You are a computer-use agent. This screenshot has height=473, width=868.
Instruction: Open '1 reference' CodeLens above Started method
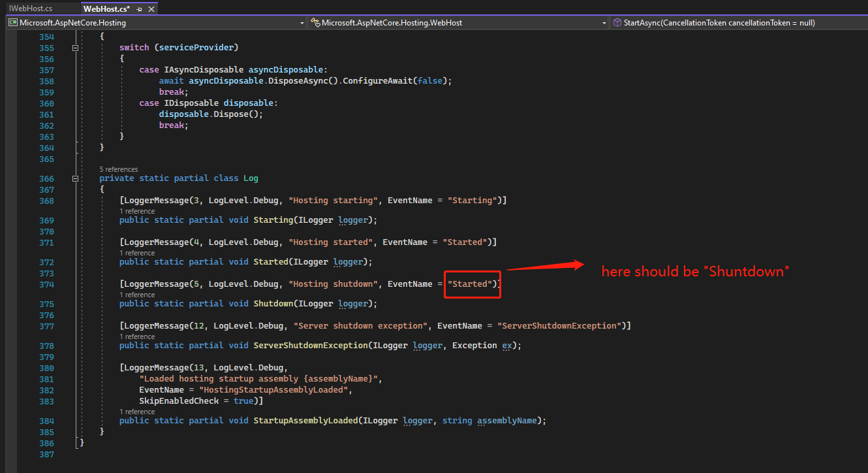coord(137,253)
